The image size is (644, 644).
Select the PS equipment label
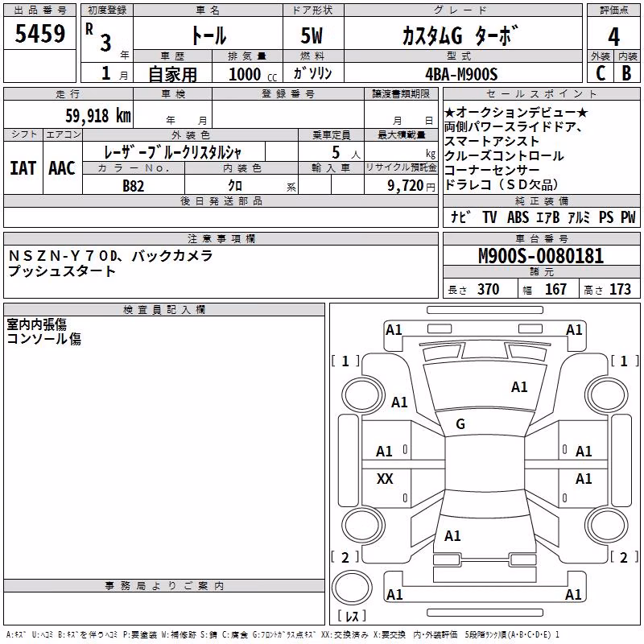coord(606,217)
